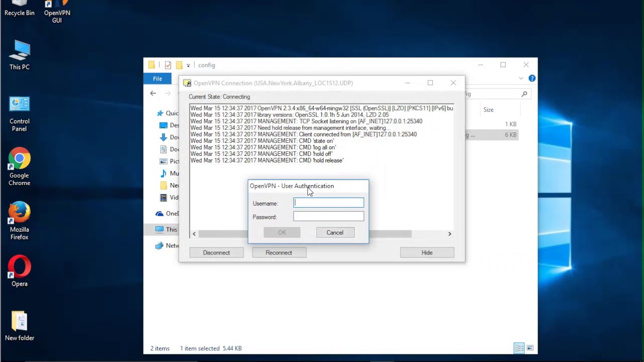The width and height of the screenshot is (644, 362).
Task: Select OneDrive in the navigation pane
Action: pos(167,213)
